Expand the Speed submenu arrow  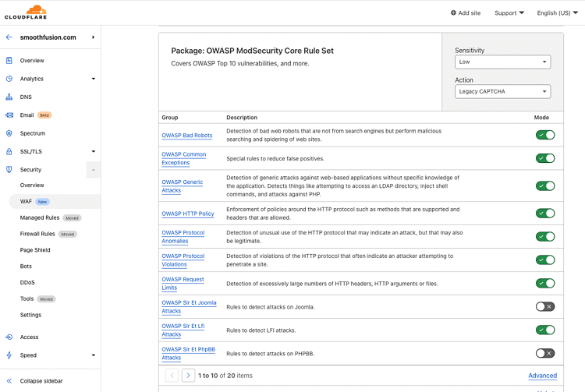tap(94, 355)
